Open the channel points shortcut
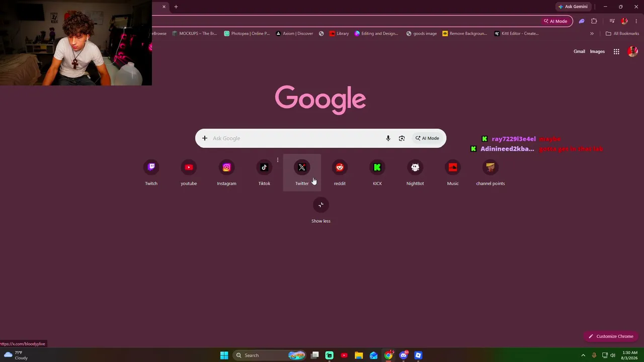 tap(491, 173)
